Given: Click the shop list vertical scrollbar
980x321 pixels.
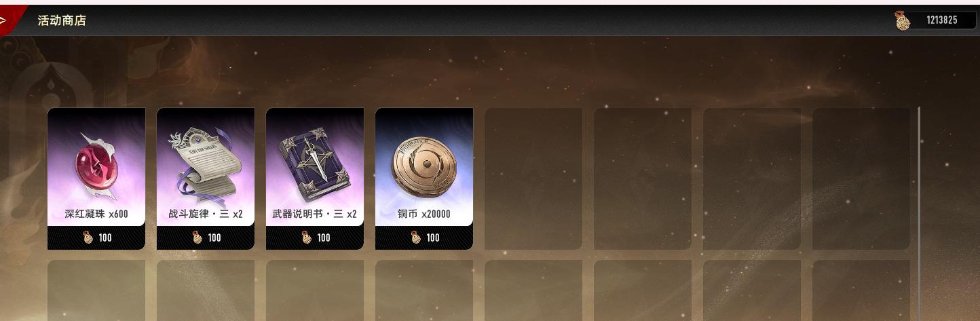Looking at the screenshot, I should (920, 214).
